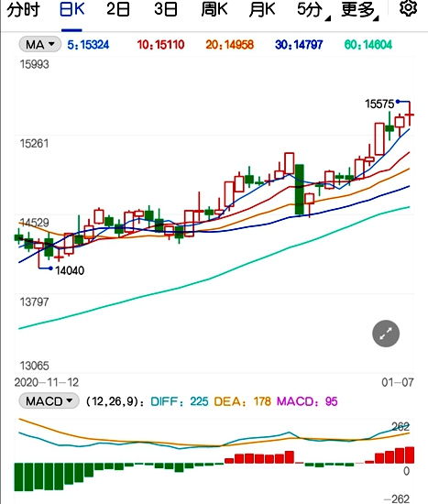Switch to the 3日 tab
This screenshot has width=428, height=504.
pos(166,10)
